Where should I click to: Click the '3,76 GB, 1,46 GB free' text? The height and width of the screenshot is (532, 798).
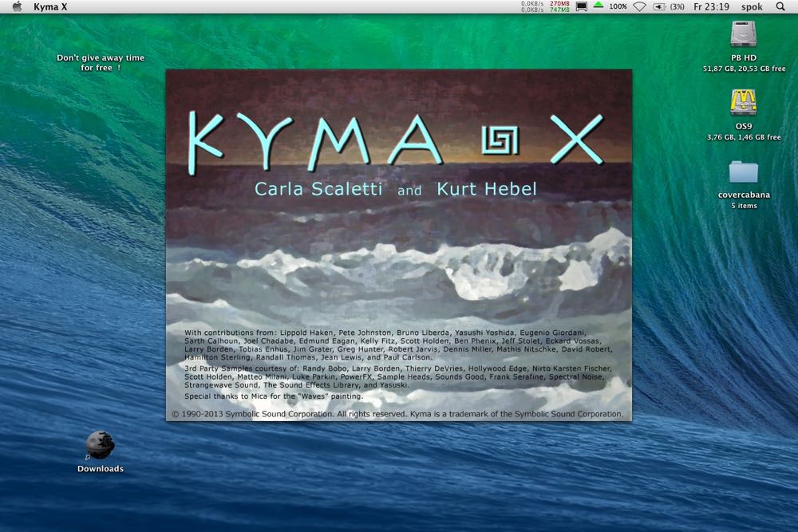click(744, 137)
